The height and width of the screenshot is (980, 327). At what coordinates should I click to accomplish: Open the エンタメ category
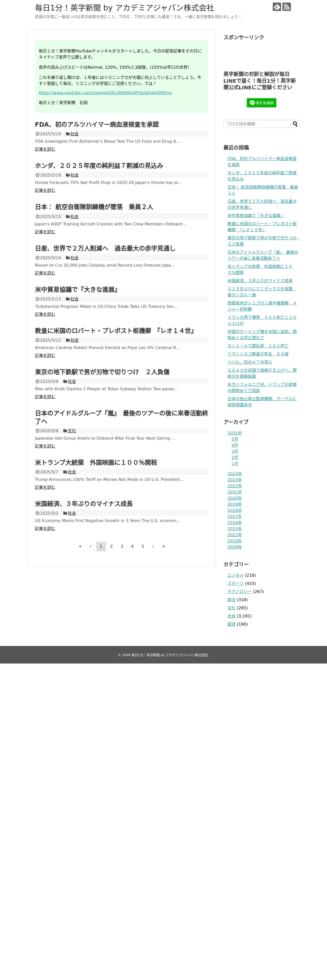tap(235, 575)
